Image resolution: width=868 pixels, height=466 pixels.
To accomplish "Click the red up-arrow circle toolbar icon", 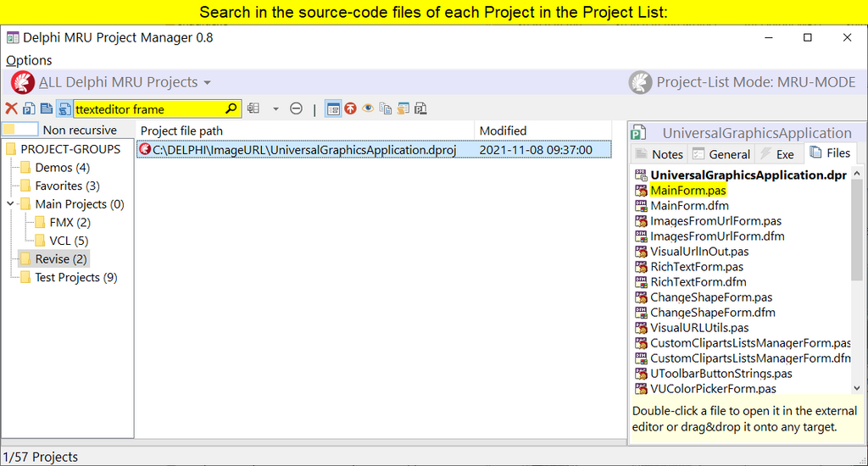I will 350,108.
